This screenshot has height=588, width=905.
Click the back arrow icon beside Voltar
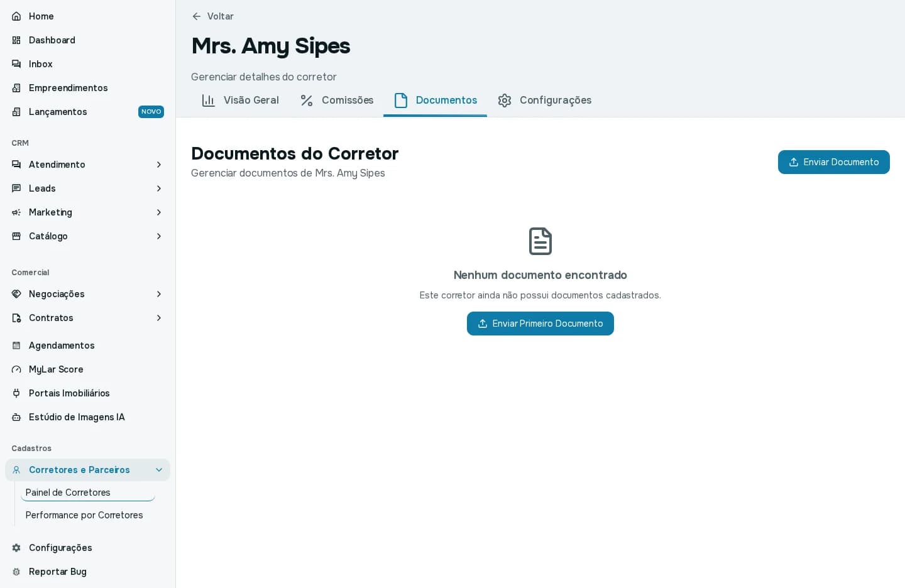(197, 16)
